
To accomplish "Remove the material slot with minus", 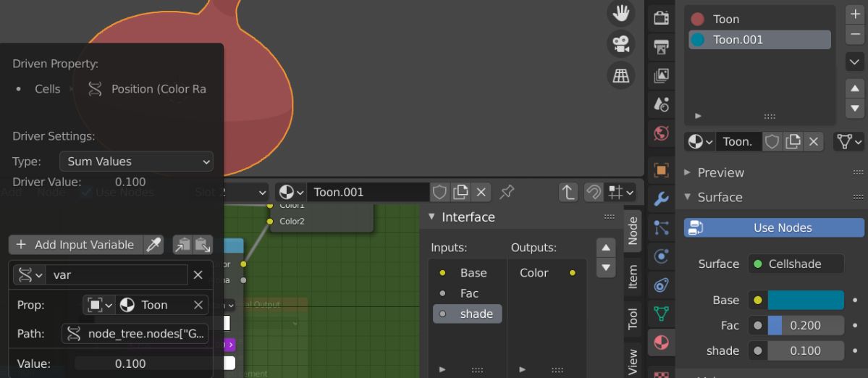I will point(855,35).
